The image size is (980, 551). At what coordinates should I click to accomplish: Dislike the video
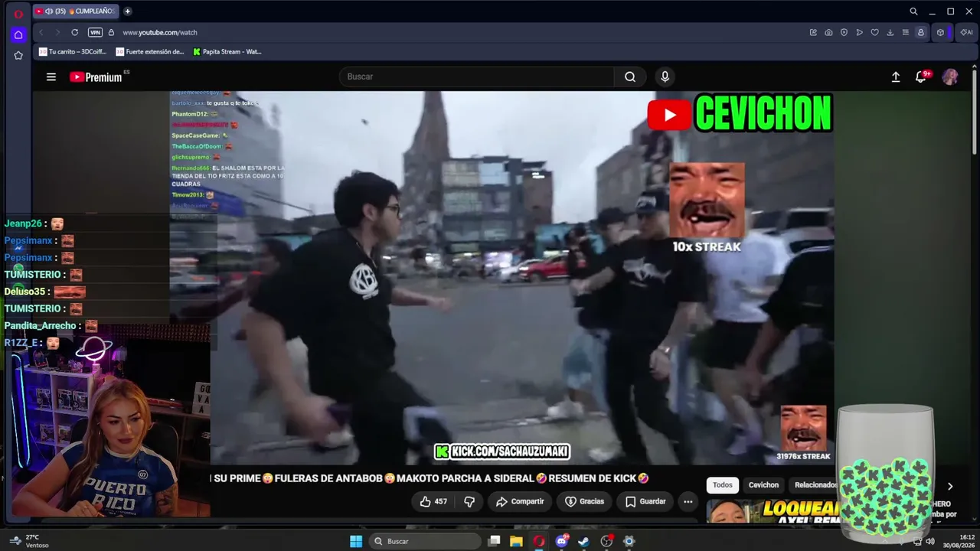(469, 501)
